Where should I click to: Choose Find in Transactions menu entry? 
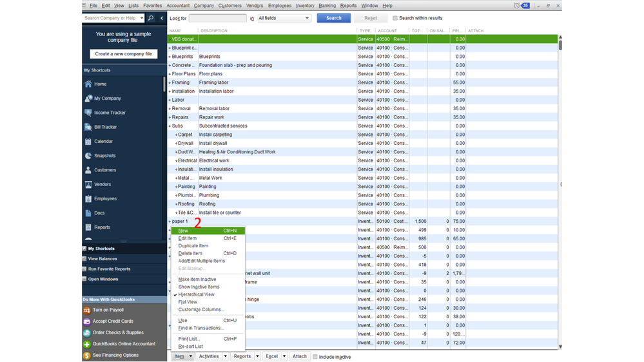pos(208,329)
